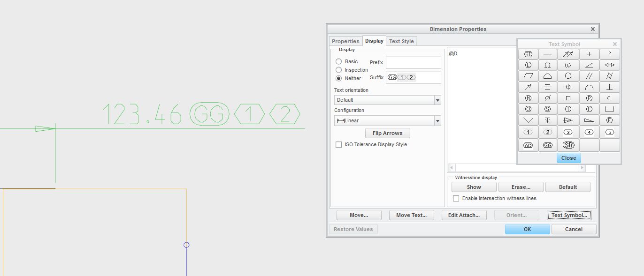Select the Display tab

(374, 41)
